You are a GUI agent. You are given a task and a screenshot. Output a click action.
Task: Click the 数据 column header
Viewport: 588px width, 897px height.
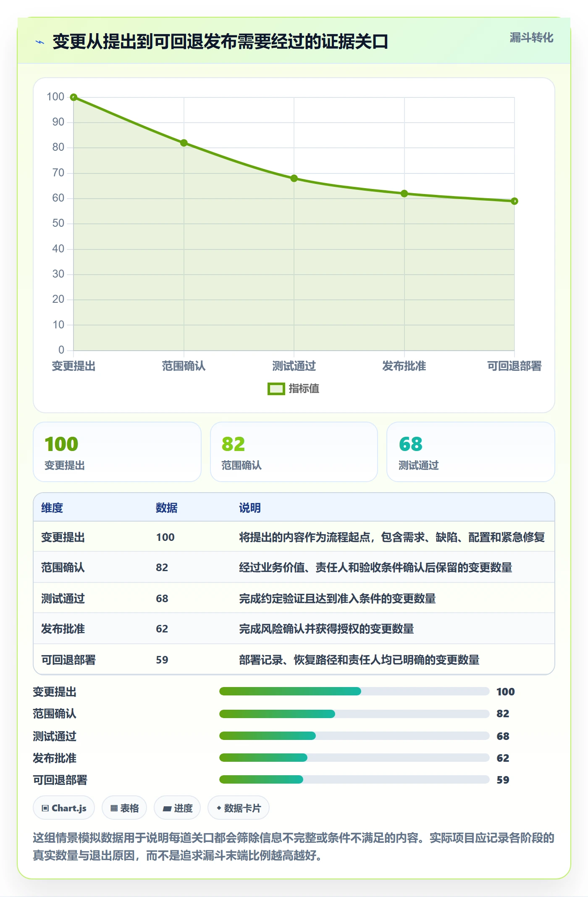coord(167,508)
